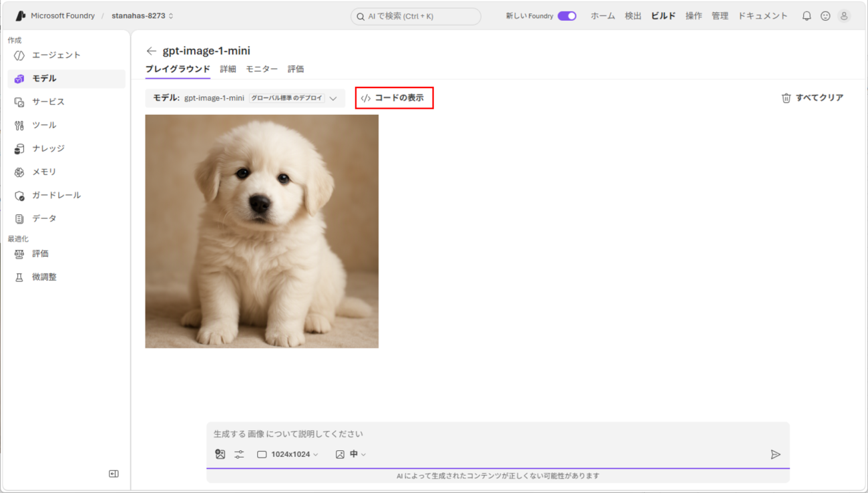Click the メモリ sidebar icon
The image size is (868, 493).
pos(19,172)
